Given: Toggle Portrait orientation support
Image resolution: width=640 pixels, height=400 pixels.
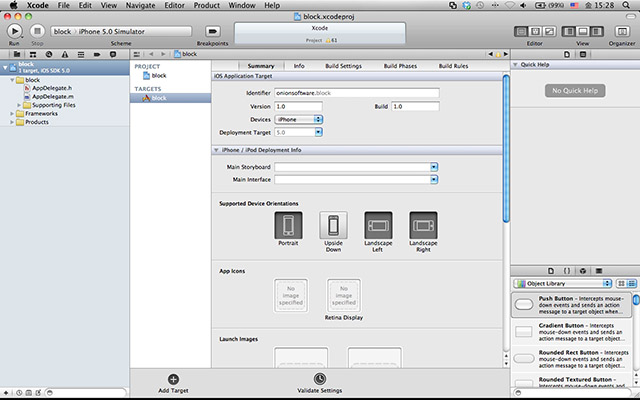Looking at the screenshot, I should (x=288, y=225).
